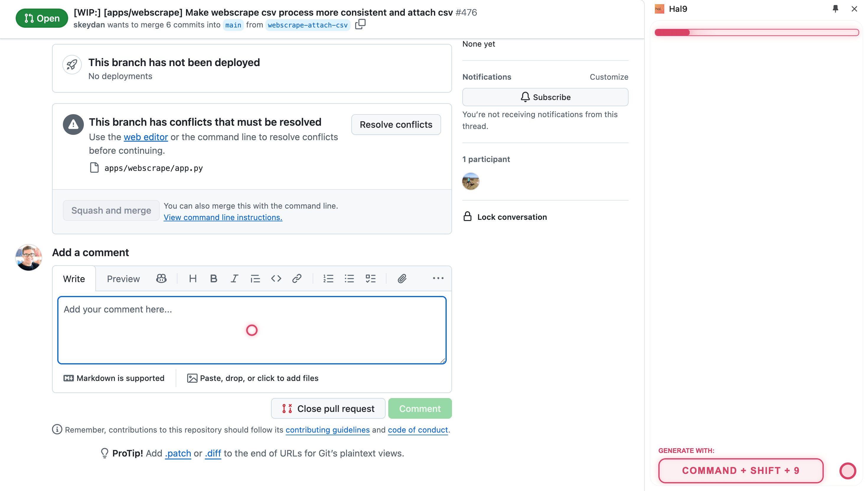This screenshot has width=868, height=491.
Task: Insert code using the code brackets icon
Action: point(276,279)
